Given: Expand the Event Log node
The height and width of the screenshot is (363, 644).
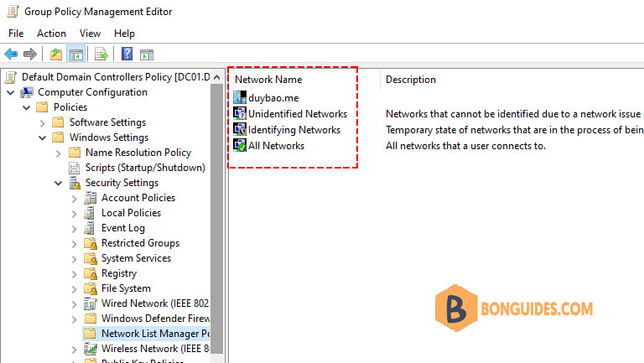Looking at the screenshot, I should (75, 229).
